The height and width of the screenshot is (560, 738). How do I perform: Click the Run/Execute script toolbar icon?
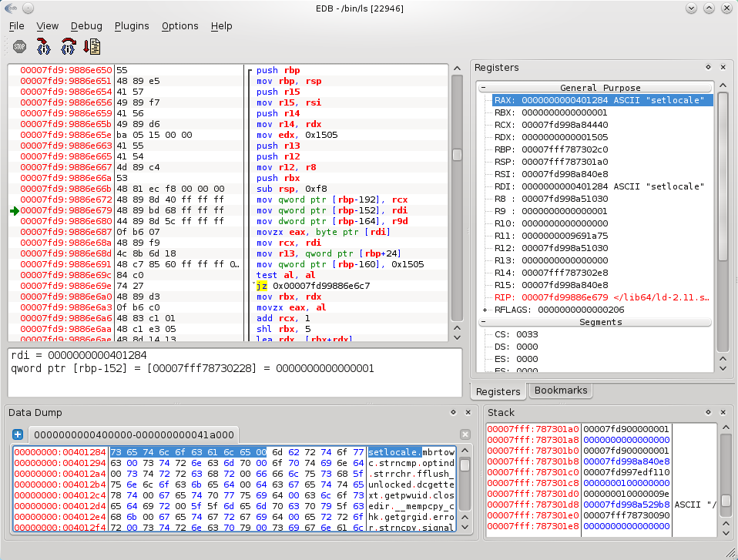(92, 46)
